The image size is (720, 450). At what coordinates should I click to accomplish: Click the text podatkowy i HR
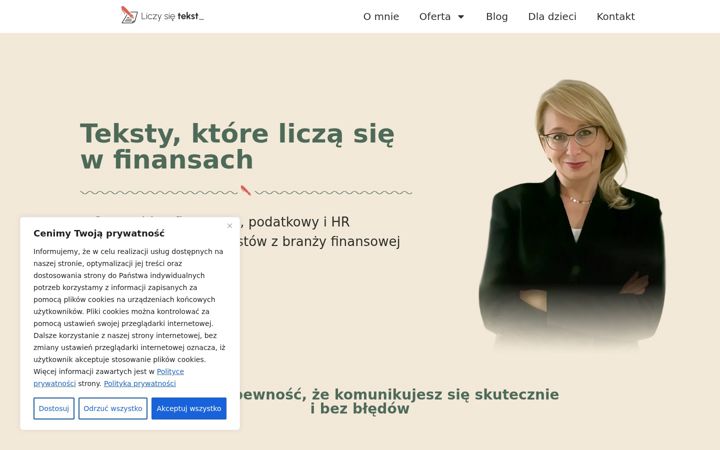(x=299, y=222)
